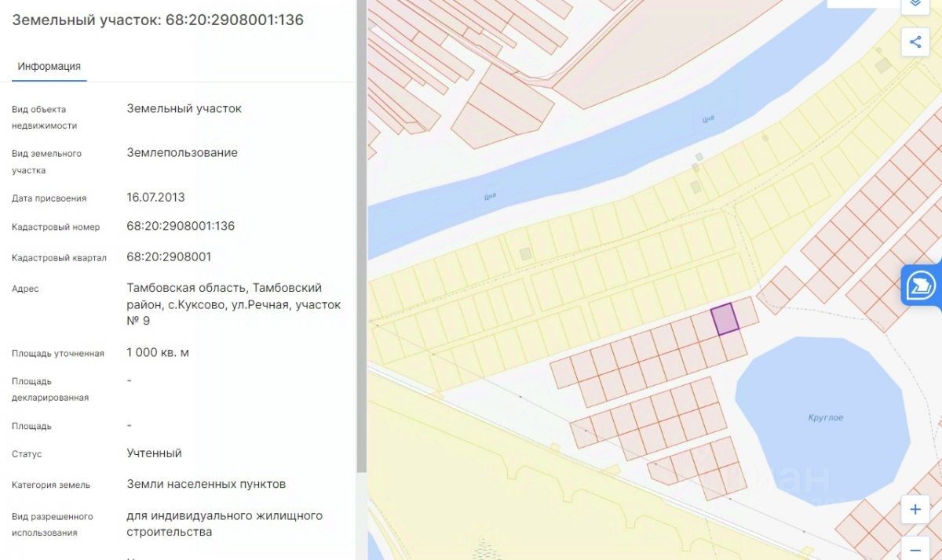
Task: Click the info panel vertical scrollbar
Action: pos(361,235)
